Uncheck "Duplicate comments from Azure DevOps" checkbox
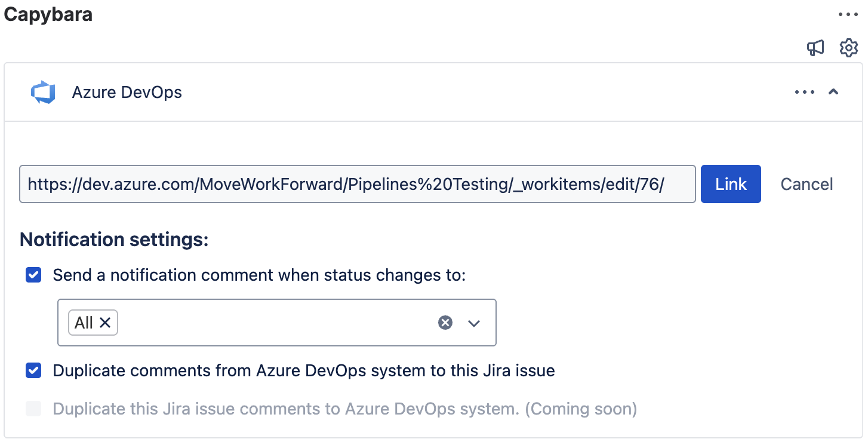Screen dimensions: 868x442 [x=33, y=371]
